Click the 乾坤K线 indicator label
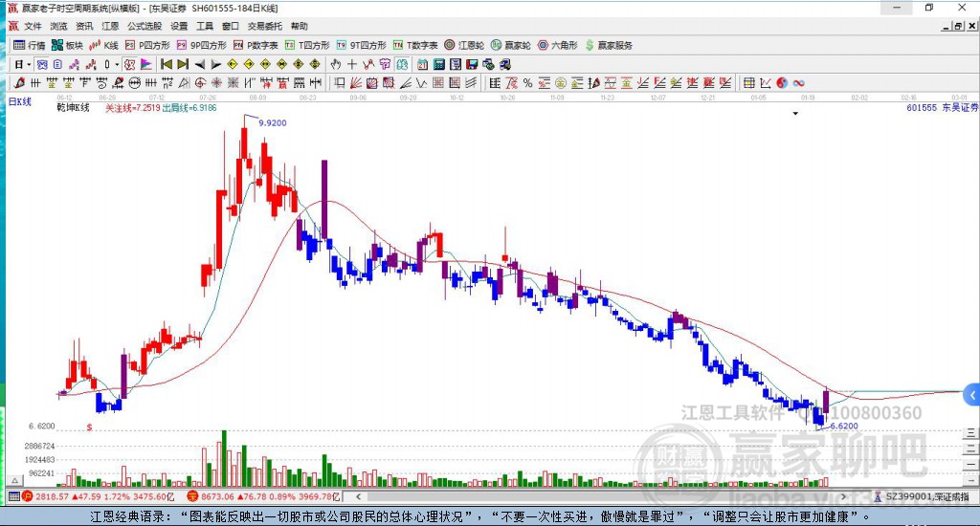Image resolution: width=980 pixels, height=526 pixels. point(73,107)
